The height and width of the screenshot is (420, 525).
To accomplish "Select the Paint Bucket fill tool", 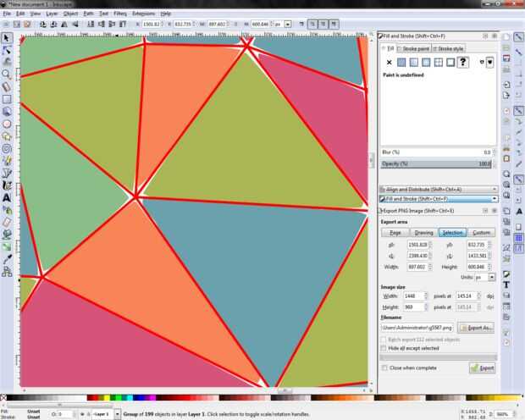I will (7, 235).
